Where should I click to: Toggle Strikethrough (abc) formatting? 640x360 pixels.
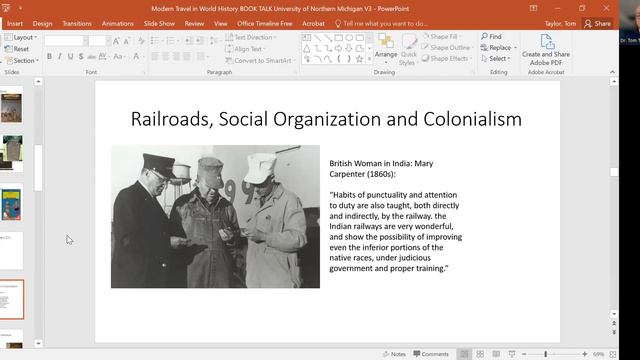tap(91, 56)
